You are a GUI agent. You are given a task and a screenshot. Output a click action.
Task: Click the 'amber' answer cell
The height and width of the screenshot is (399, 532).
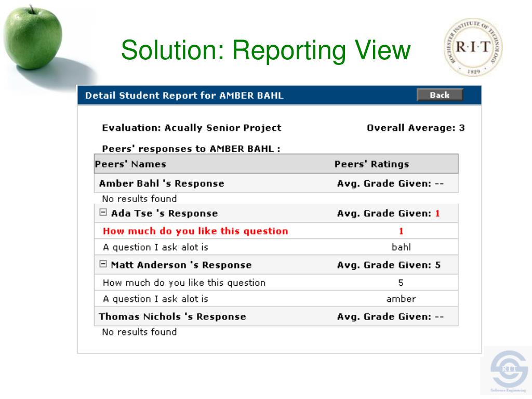401,299
